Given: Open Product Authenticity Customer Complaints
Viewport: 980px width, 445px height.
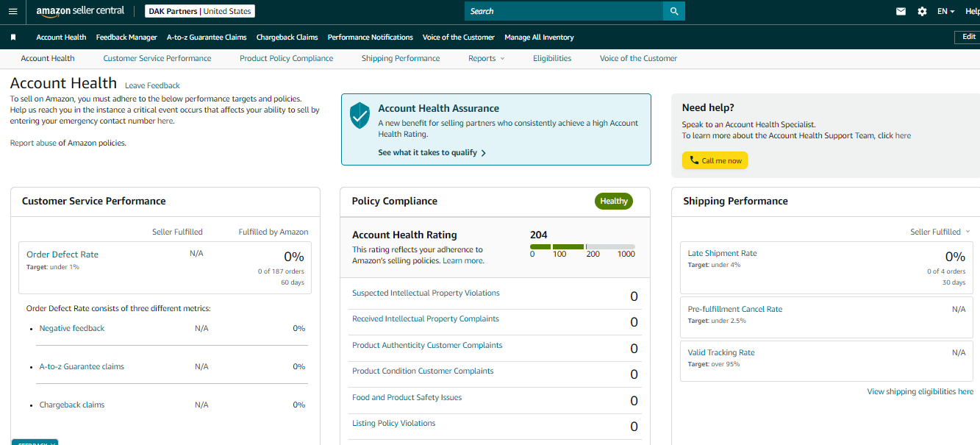Looking at the screenshot, I should pos(427,345).
